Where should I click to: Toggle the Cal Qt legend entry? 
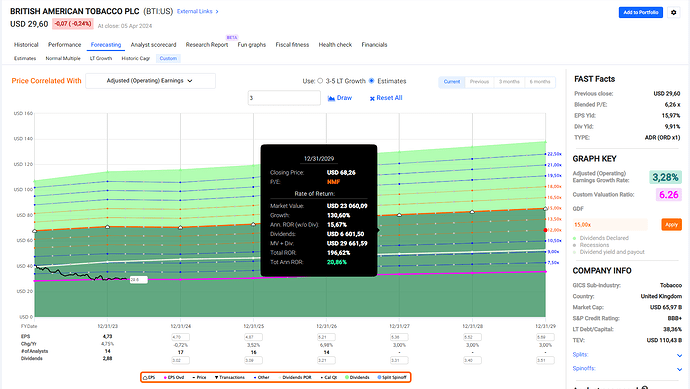[x=328, y=378]
